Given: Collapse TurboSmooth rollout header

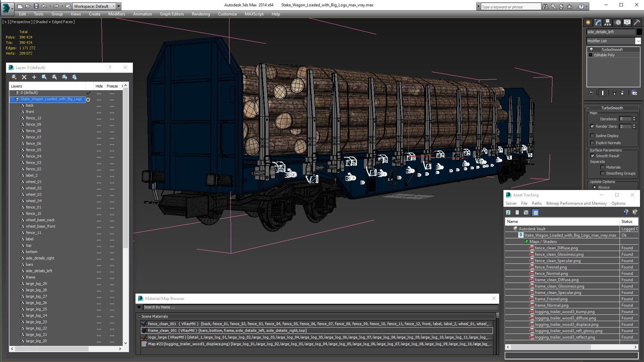Looking at the screenshot, I should pos(612,108).
